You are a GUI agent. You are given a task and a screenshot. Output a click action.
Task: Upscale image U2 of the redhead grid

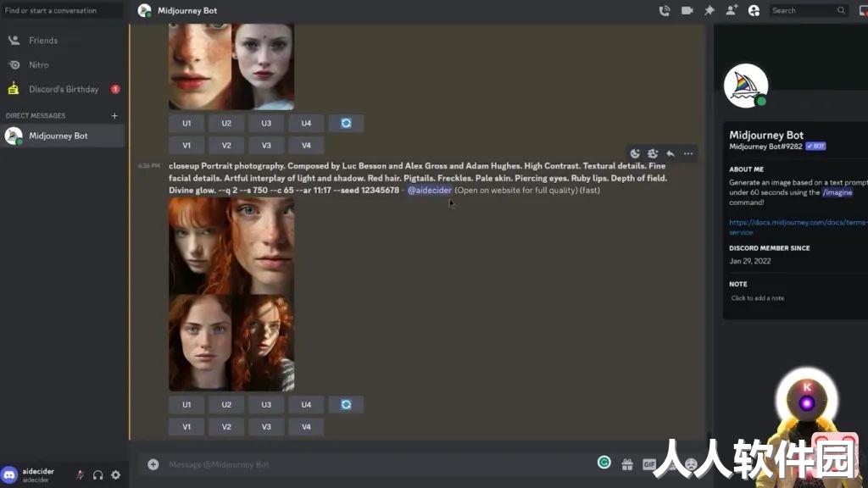[x=226, y=404]
